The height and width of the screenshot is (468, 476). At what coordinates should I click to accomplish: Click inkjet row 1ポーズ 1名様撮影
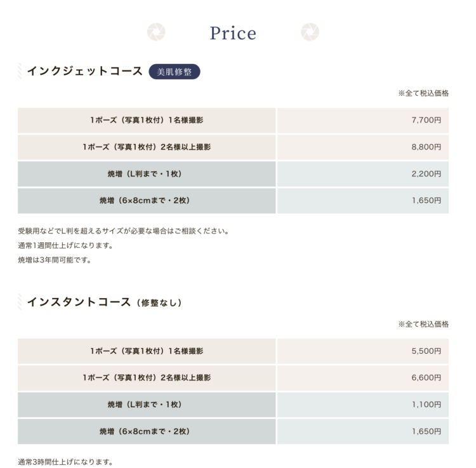(x=147, y=120)
